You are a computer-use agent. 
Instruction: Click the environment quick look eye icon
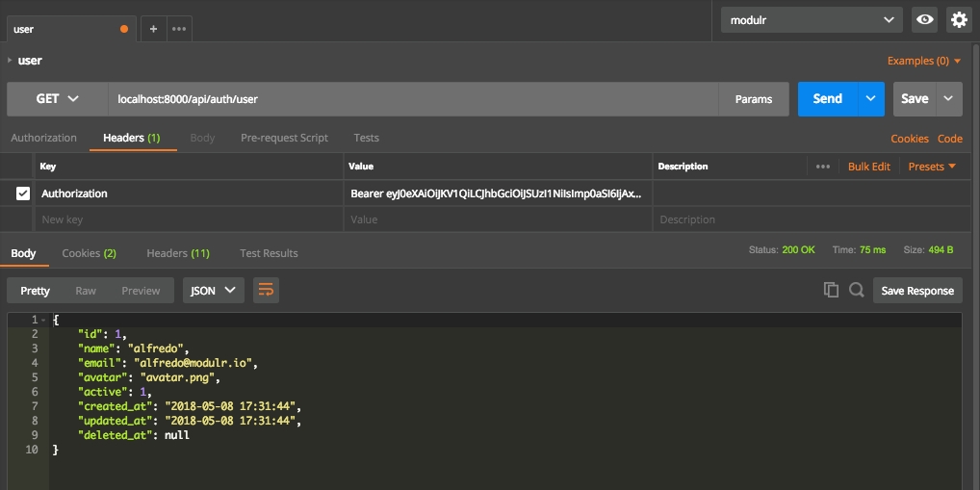pos(925,19)
